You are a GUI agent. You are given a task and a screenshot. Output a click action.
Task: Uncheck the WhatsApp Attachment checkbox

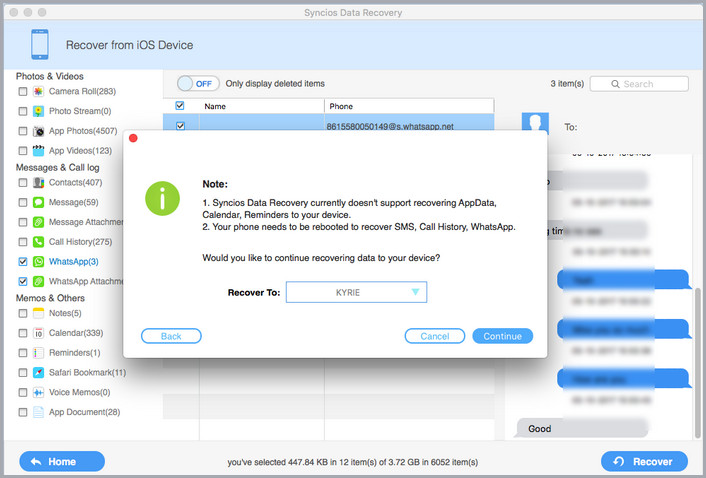pos(23,282)
